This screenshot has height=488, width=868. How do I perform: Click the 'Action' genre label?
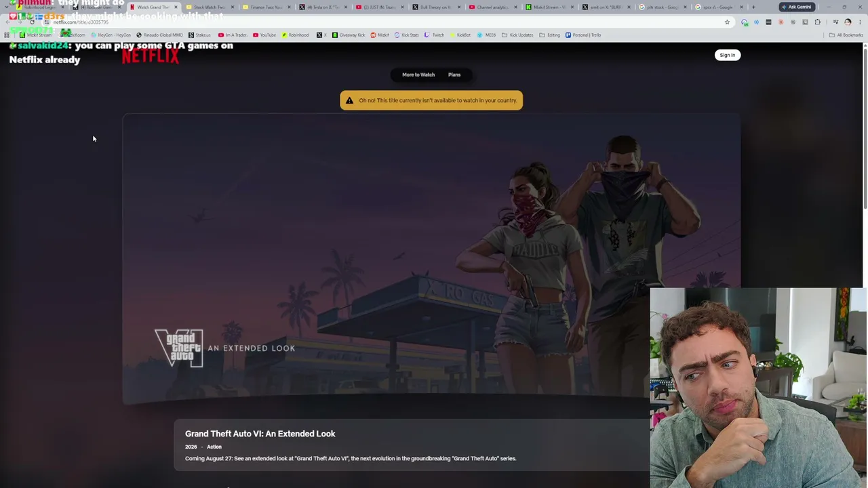click(x=214, y=447)
